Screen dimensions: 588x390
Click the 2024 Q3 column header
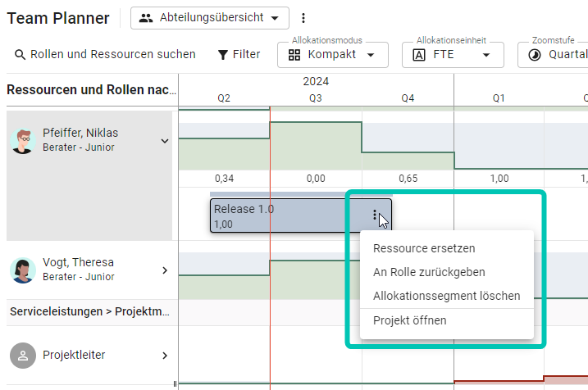[x=316, y=98]
